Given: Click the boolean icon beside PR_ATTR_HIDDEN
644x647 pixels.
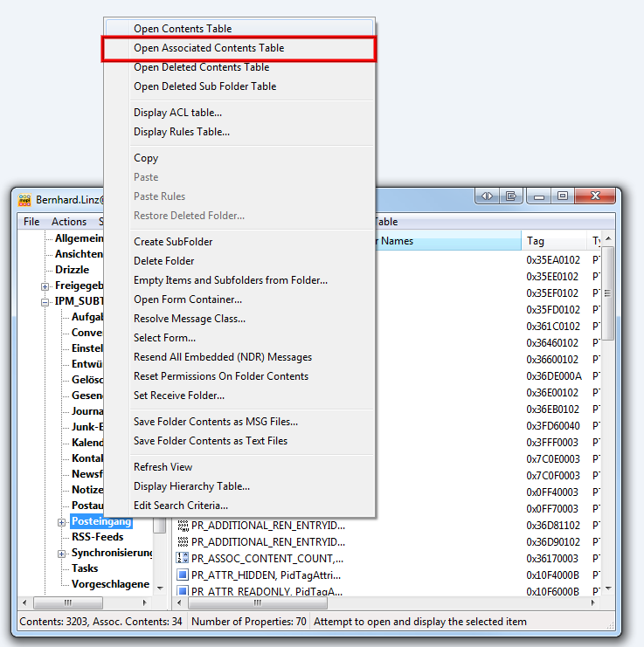Looking at the screenshot, I should pos(183,575).
